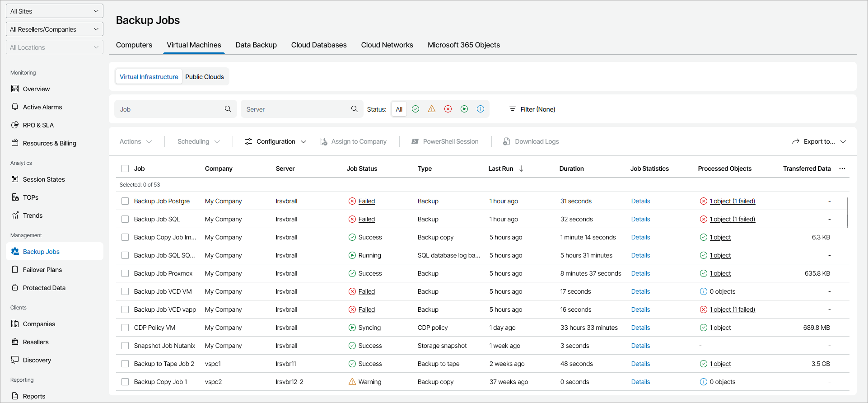Viewport: 868px width, 403px height.
Task: Switch to the Data Backup tab
Action: pyautogui.click(x=256, y=45)
